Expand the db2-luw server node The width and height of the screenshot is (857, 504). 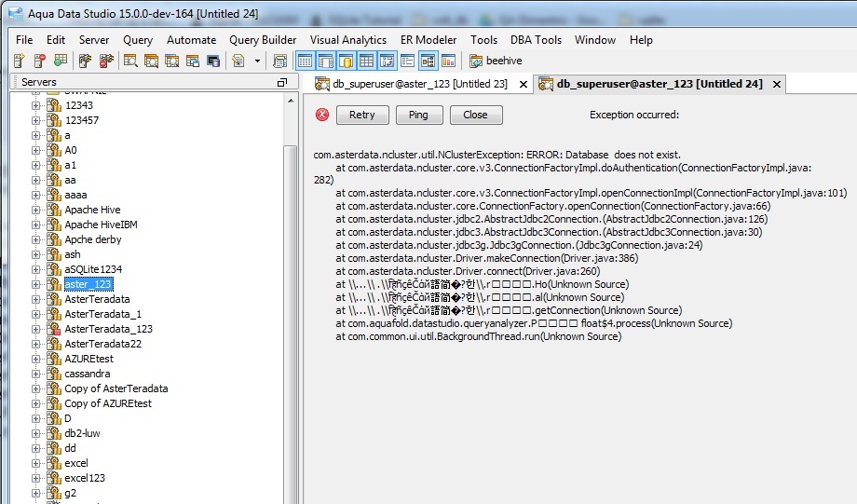(x=36, y=433)
